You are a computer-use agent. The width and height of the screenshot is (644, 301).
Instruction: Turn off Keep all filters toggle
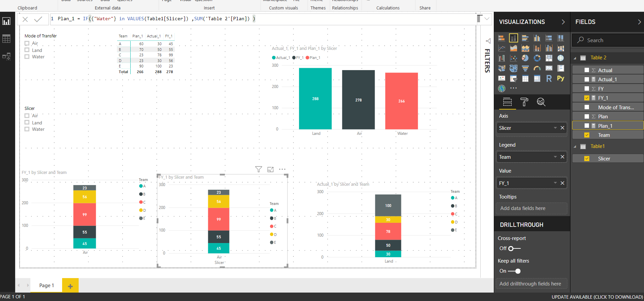click(514, 271)
